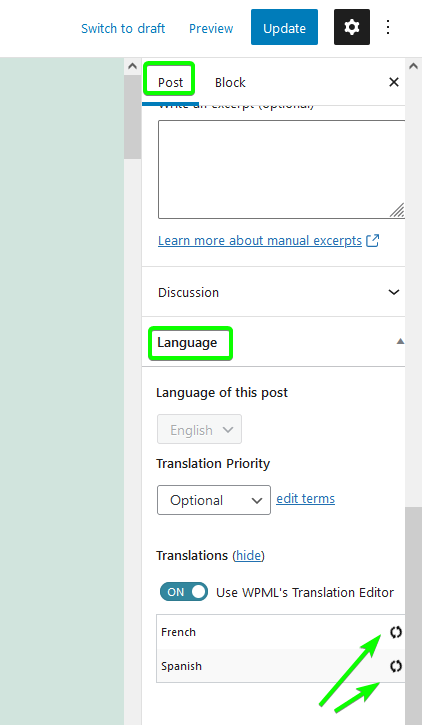422x725 pixels.
Task: Click Switch to draft
Action: pyautogui.click(x=123, y=28)
